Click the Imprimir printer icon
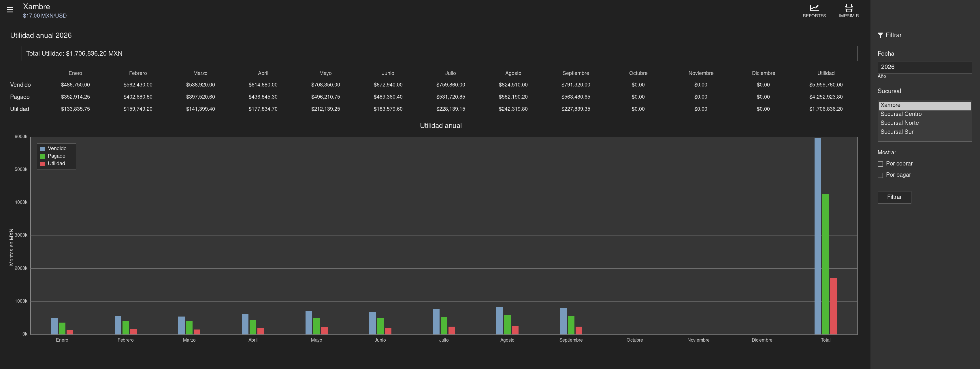This screenshot has height=369, width=980. [849, 7]
